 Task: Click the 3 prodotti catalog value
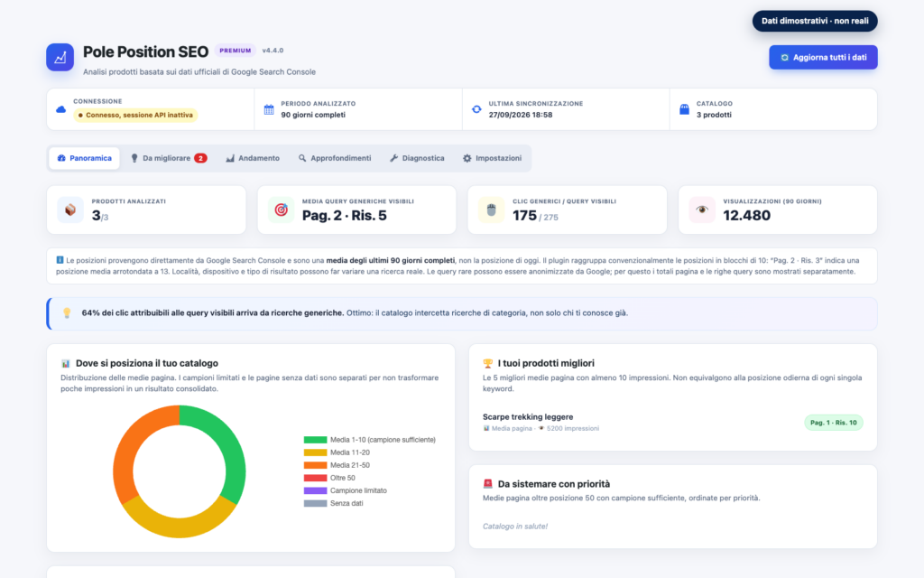[714, 115]
